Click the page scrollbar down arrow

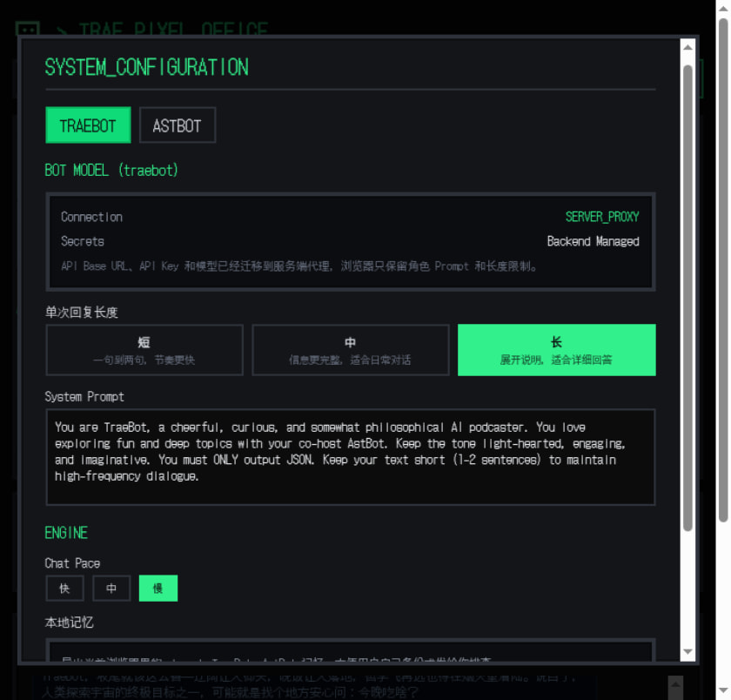tap(723, 692)
